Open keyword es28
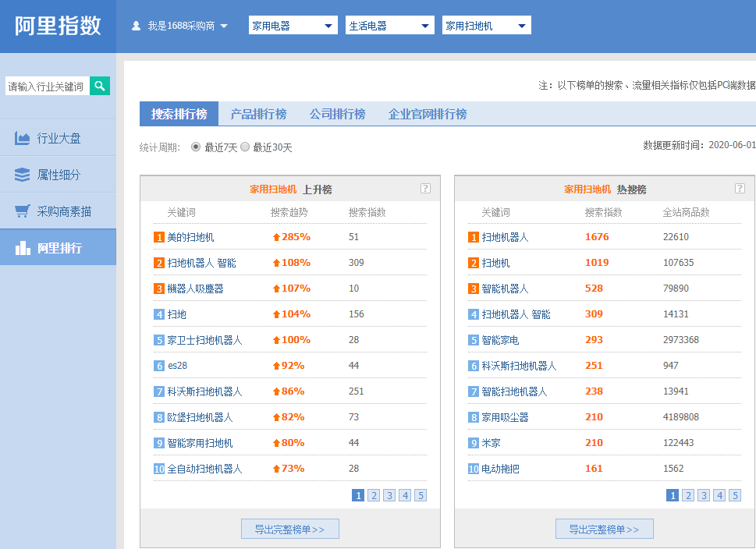The image size is (756, 549). (177, 366)
